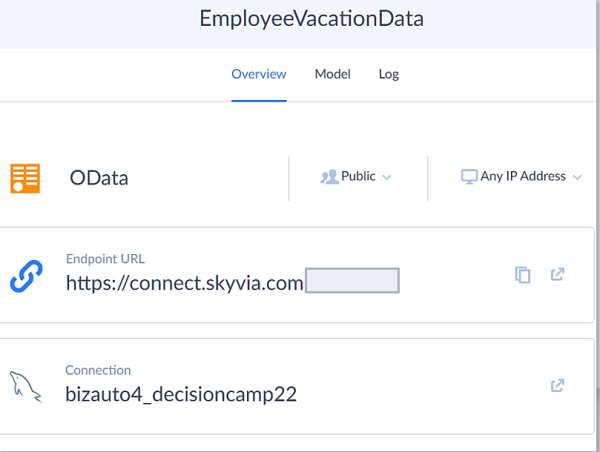Open the bizauto4_decisioncamp22 connection externally
This screenshot has height=452, width=600.
pos(558,385)
